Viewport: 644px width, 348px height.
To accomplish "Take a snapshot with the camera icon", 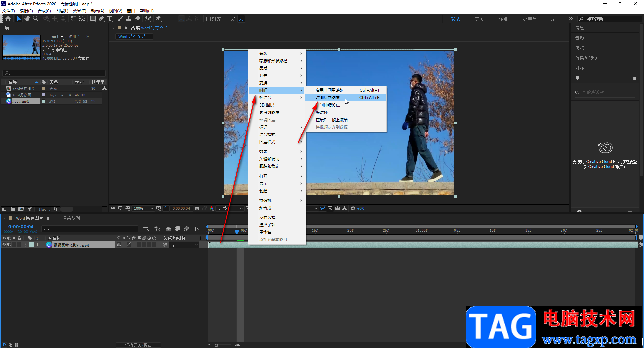I will (197, 208).
